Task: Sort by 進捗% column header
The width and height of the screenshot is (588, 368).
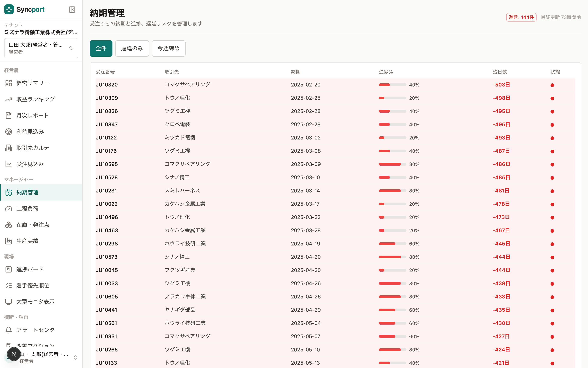Action: [386, 72]
